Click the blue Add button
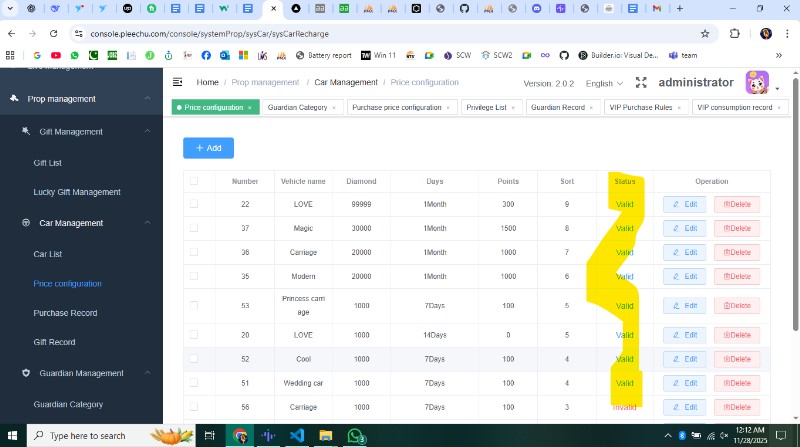The width and height of the screenshot is (800, 447). [208, 148]
